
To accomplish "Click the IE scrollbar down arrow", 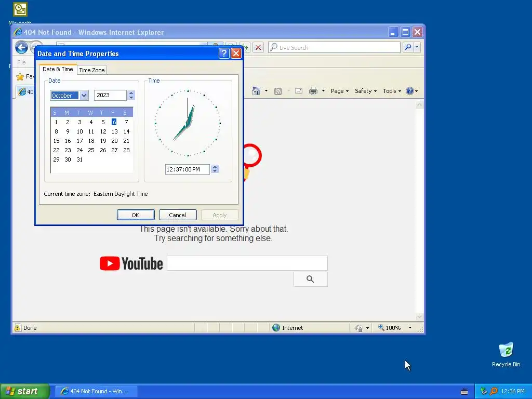I will (420, 316).
